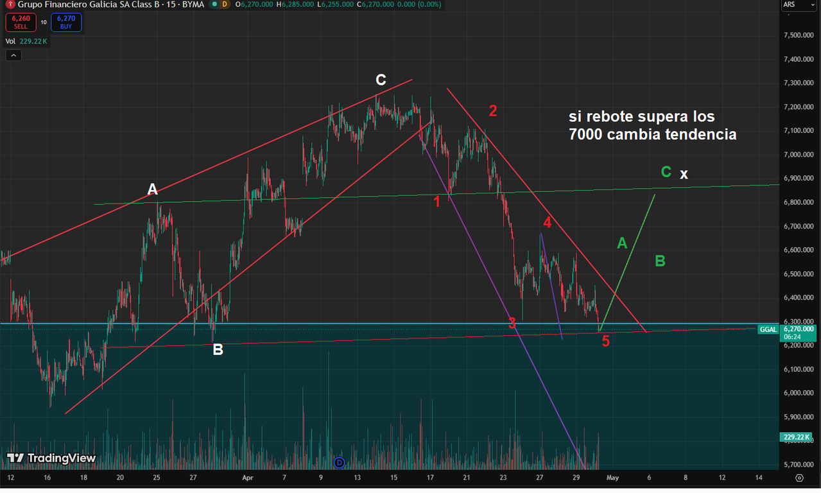This screenshot has width=821, height=504.
Task: Click the change value 0.000 (0.00%)
Action: [419, 4]
